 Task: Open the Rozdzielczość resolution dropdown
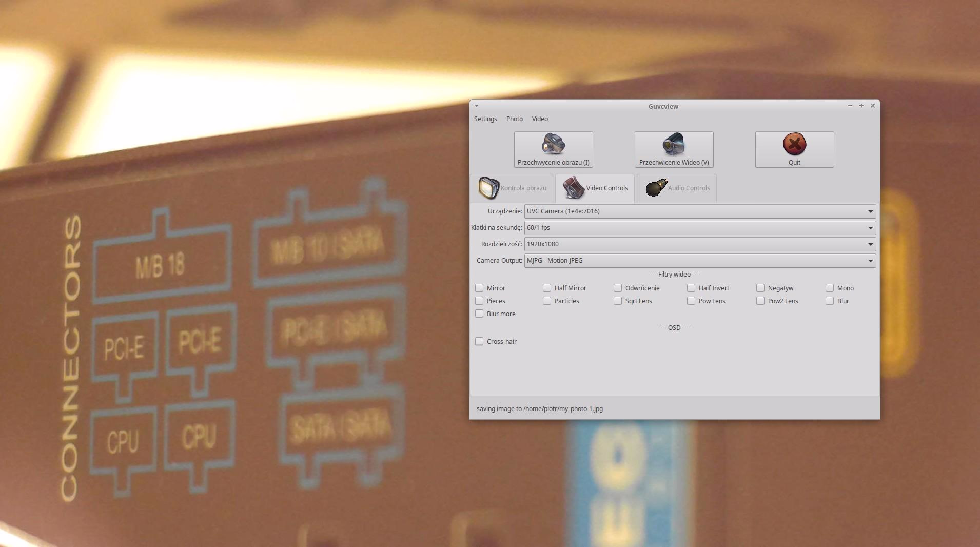pos(700,244)
